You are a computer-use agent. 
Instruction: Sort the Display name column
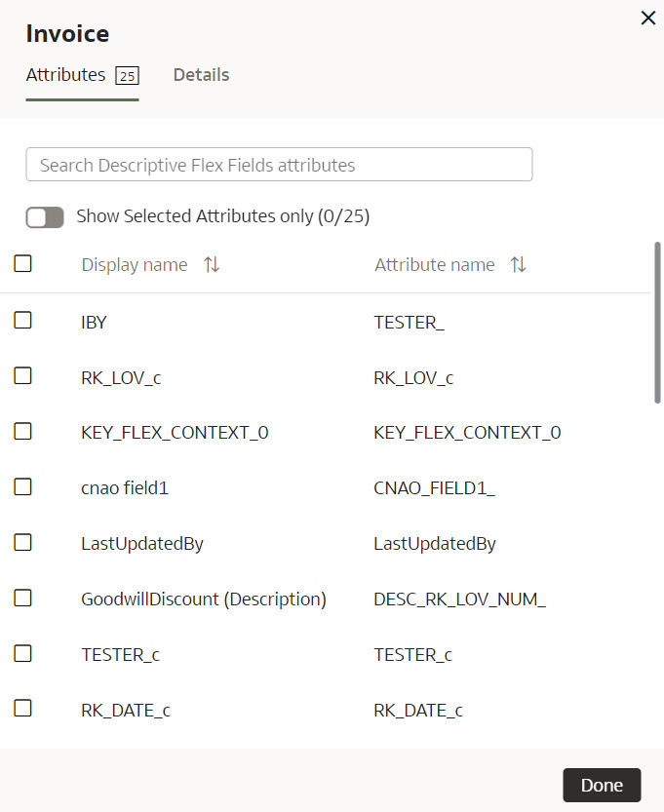[212, 264]
